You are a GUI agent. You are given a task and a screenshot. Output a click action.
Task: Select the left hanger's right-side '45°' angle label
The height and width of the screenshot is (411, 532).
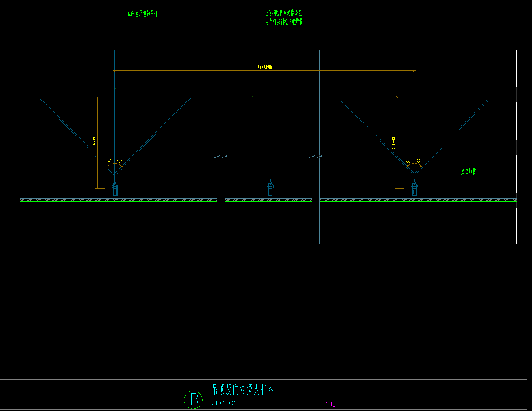pyautogui.click(x=119, y=161)
